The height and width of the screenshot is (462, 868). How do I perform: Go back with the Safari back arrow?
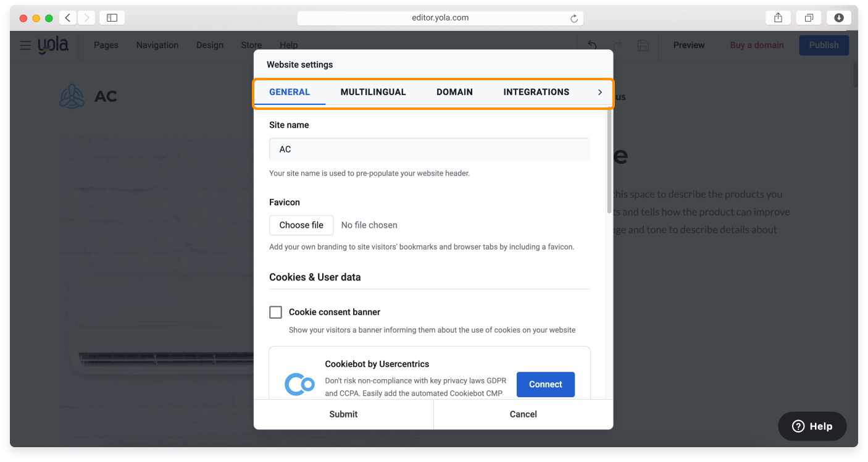(x=68, y=18)
